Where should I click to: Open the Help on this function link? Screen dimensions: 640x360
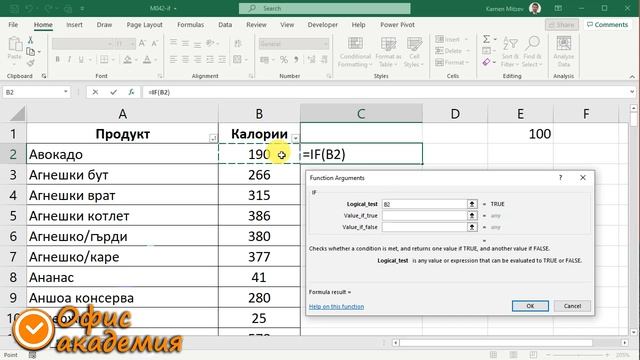(x=336, y=307)
